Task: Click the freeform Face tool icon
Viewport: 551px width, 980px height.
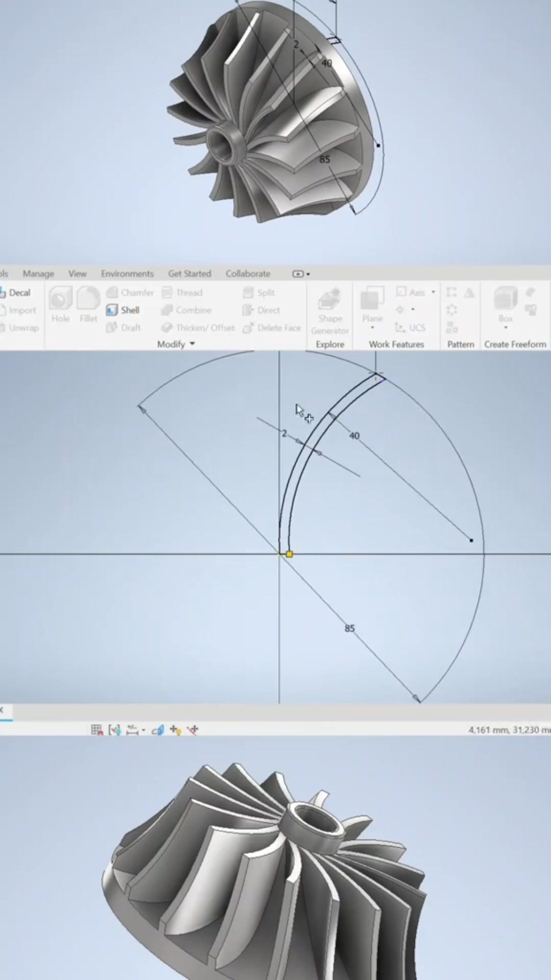Action: tap(531, 292)
